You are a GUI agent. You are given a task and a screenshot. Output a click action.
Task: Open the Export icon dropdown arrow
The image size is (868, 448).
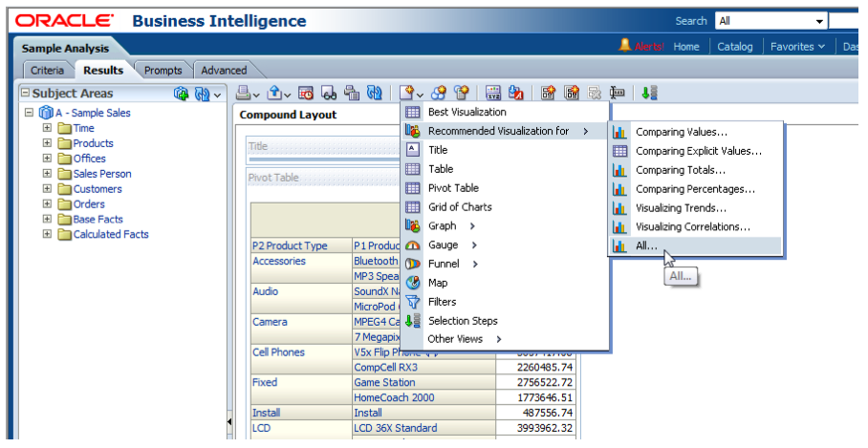[x=288, y=96]
